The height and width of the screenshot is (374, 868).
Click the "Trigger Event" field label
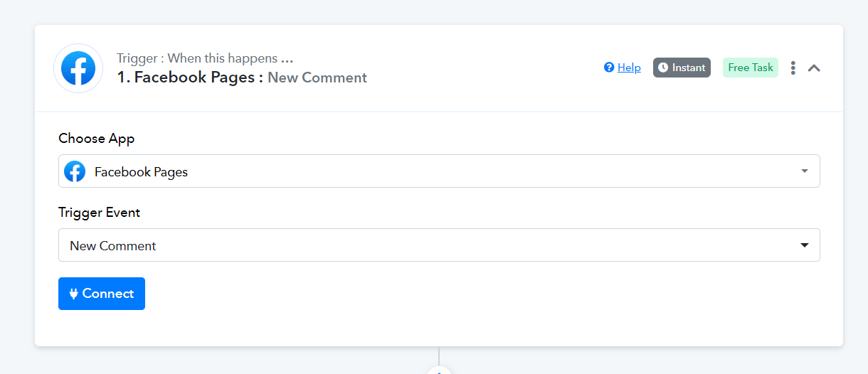pos(100,213)
